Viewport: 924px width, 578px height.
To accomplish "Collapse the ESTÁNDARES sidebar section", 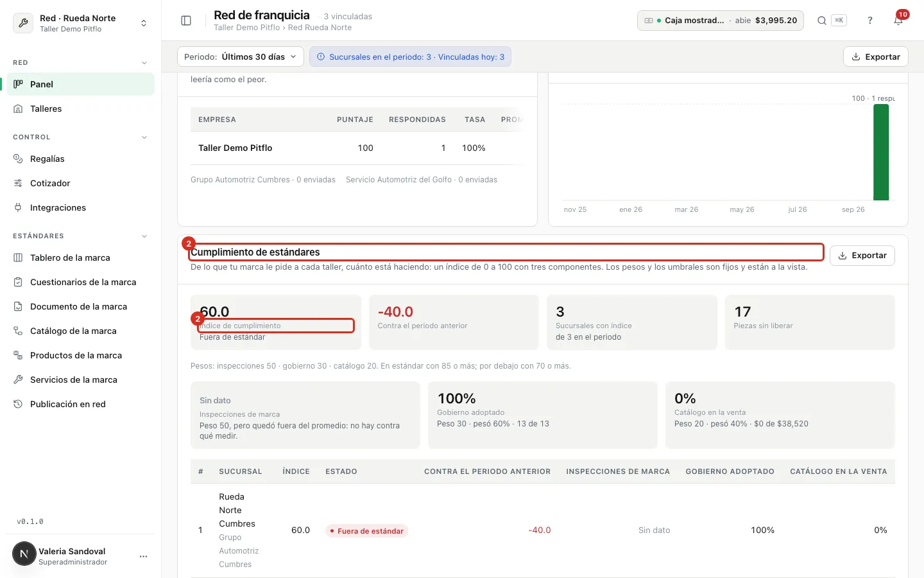I will click(144, 236).
